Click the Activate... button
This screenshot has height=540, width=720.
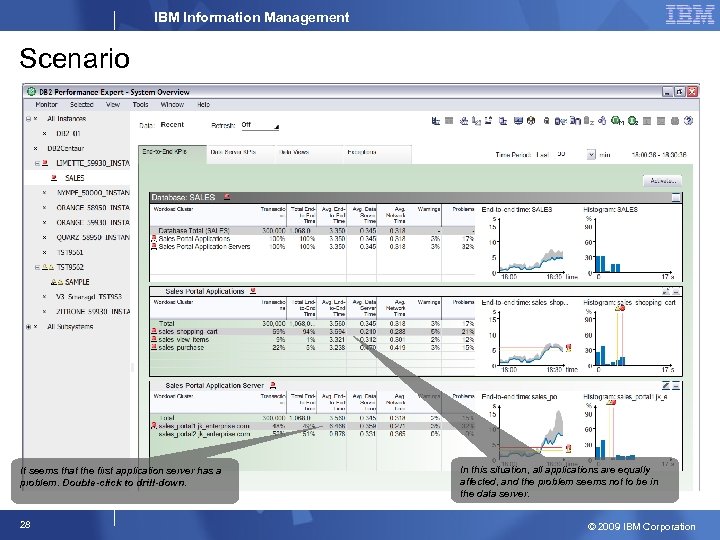coord(662,181)
